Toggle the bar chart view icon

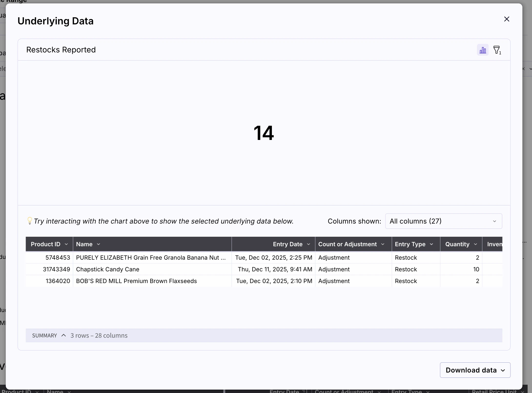point(482,49)
